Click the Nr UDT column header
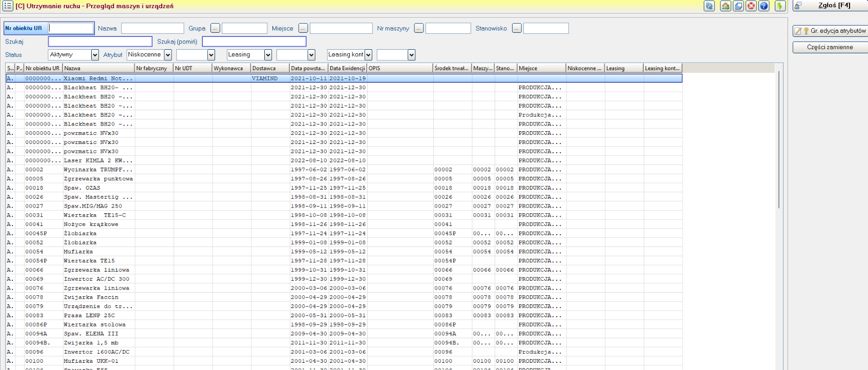868x370 pixels. pos(193,68)
